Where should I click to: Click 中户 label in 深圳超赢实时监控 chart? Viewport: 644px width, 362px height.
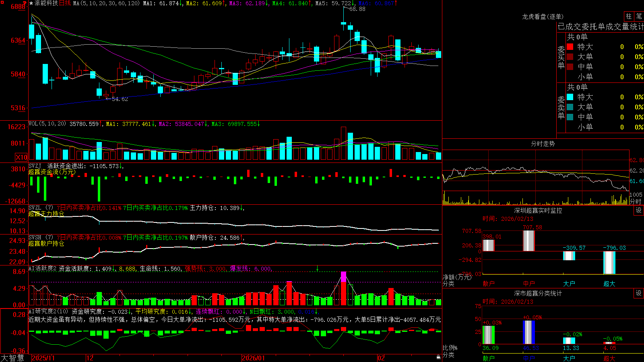pyautogui.click(x=528, y=284)
